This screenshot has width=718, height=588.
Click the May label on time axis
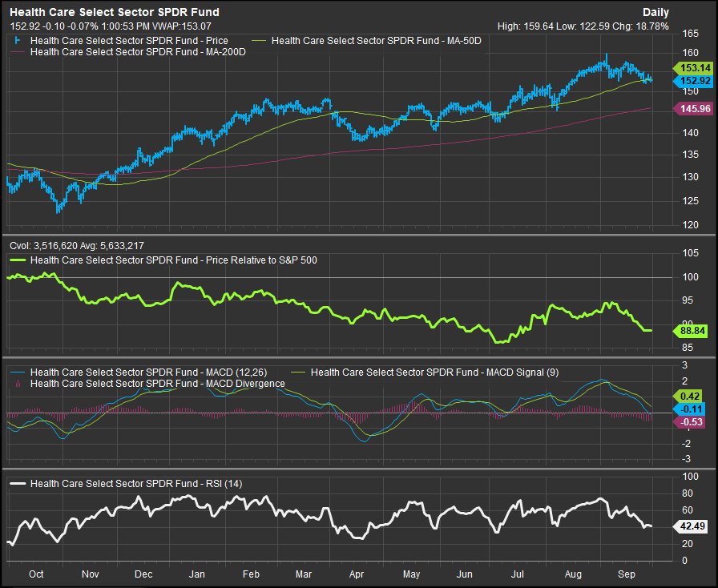412,574
